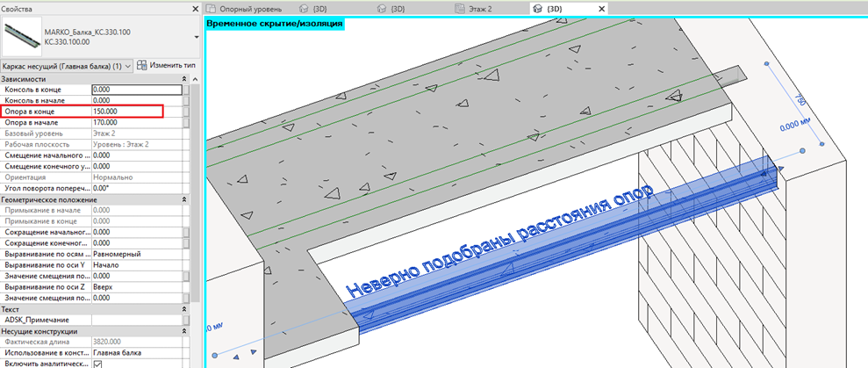The height and width of the screenshot is (368, 868).
Task: Click associate button for Смещение конечного row
Action: [x=187, y=166]
